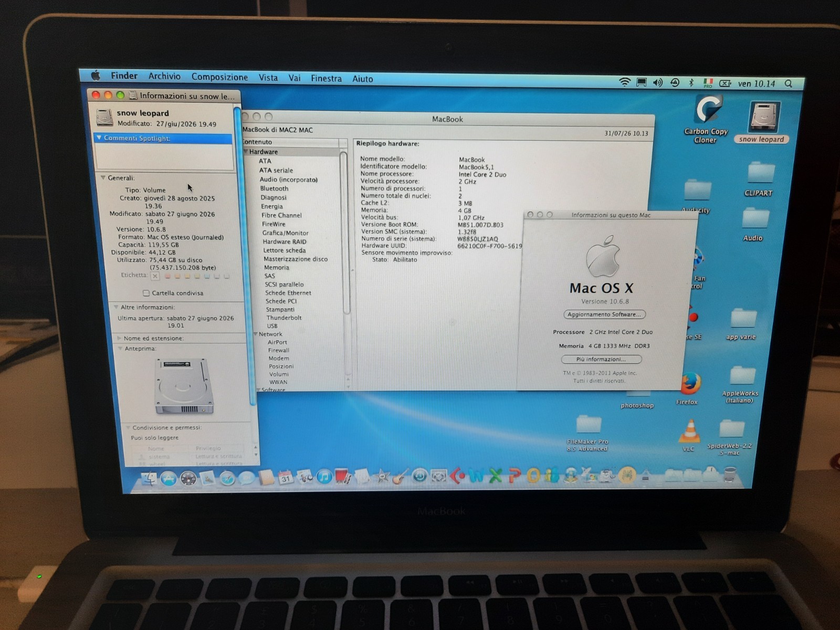The width and height of the screenshot is (840, 630).
Task: Expand Nome ed estensione section
Action: pos(120,338)
